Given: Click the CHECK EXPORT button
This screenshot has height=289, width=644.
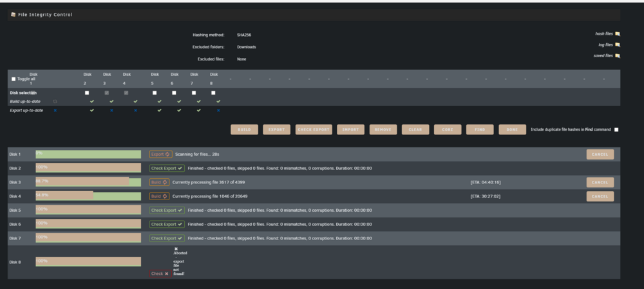Looking at the screenshot, I should coord(314,130).
